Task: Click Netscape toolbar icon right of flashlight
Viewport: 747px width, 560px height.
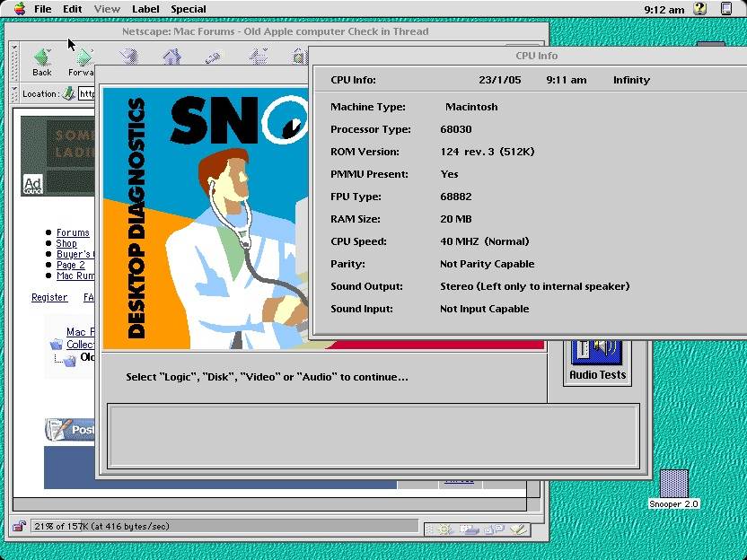Action: [258, 57]
